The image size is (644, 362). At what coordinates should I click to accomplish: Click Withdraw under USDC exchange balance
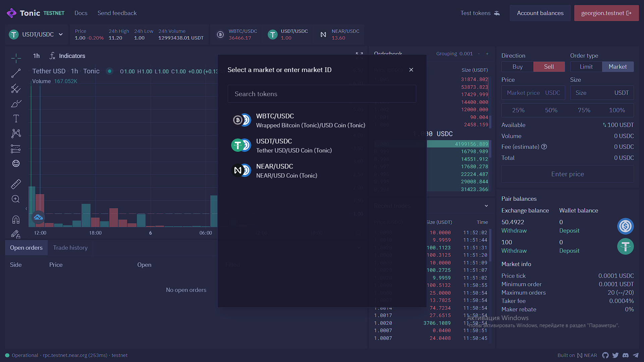514,231
